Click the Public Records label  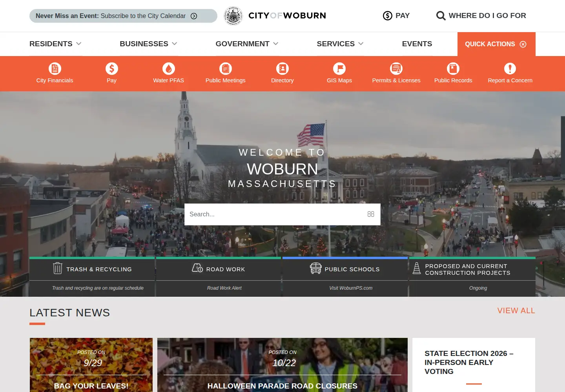click(453, 80)
